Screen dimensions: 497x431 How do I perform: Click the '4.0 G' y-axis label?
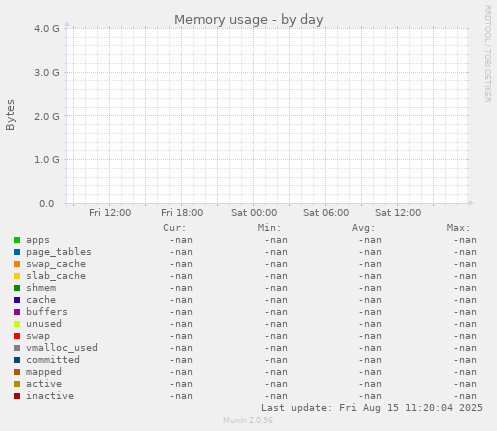(47, 29)
